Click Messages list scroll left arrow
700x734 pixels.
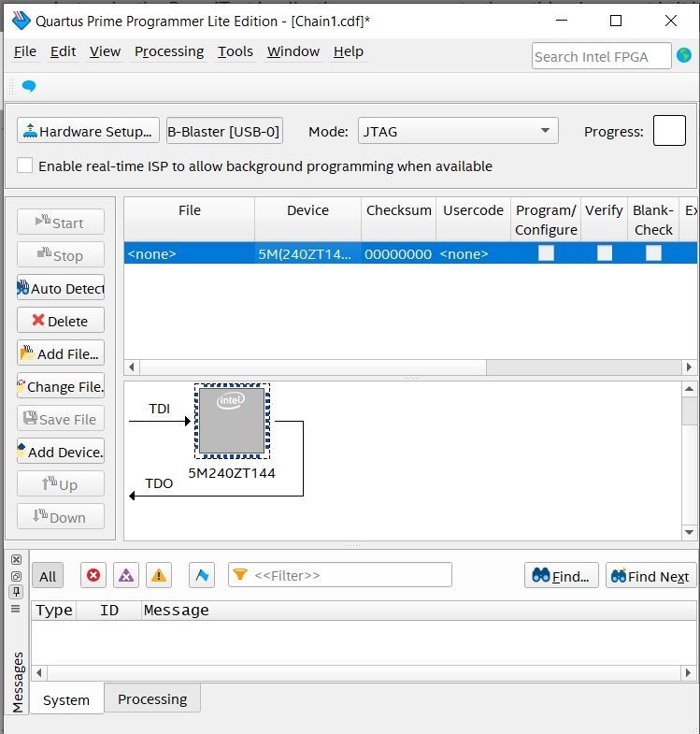pos(39,673)
